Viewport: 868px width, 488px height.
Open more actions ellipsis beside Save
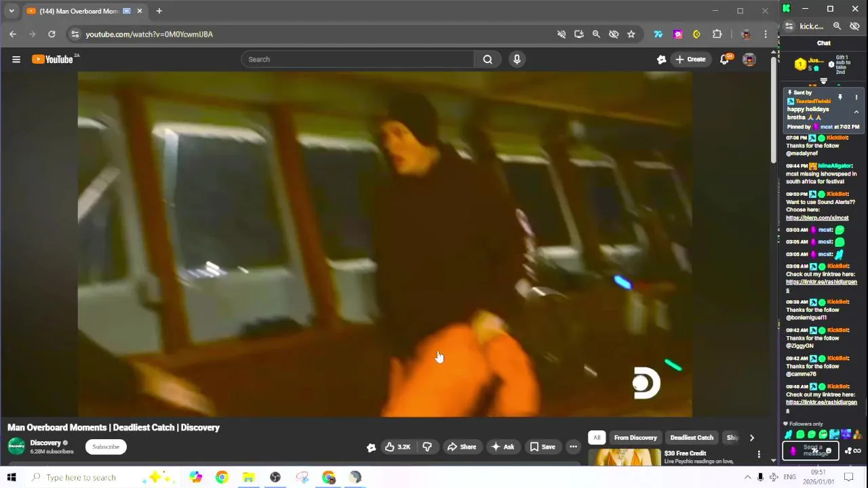573,447
